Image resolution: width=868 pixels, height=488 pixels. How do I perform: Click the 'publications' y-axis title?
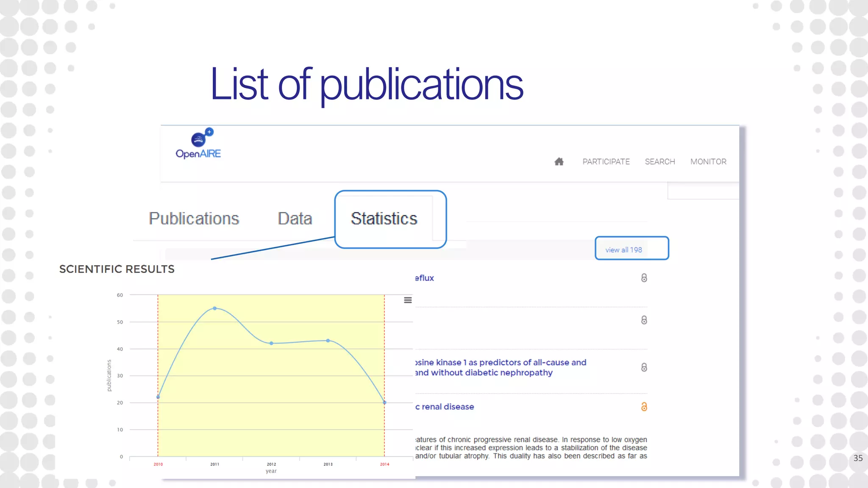pyautogui.click(x=109, y=375)
